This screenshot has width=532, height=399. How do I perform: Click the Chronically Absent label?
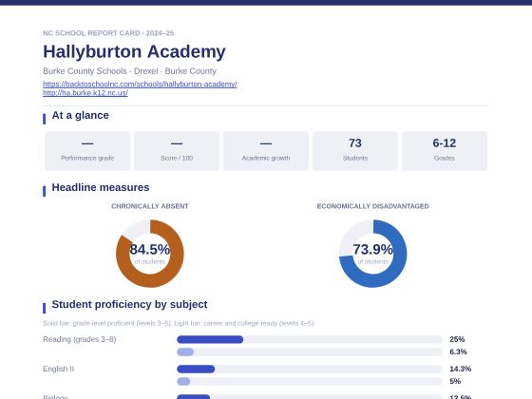150,206
